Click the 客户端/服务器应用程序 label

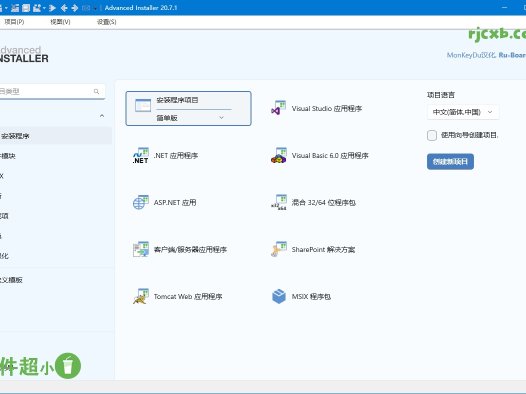190,249
